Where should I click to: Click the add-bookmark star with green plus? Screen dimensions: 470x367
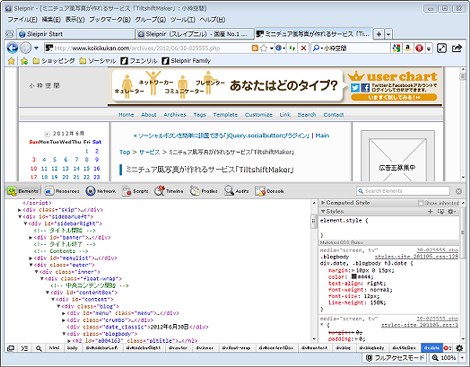[x=24, y=61]
